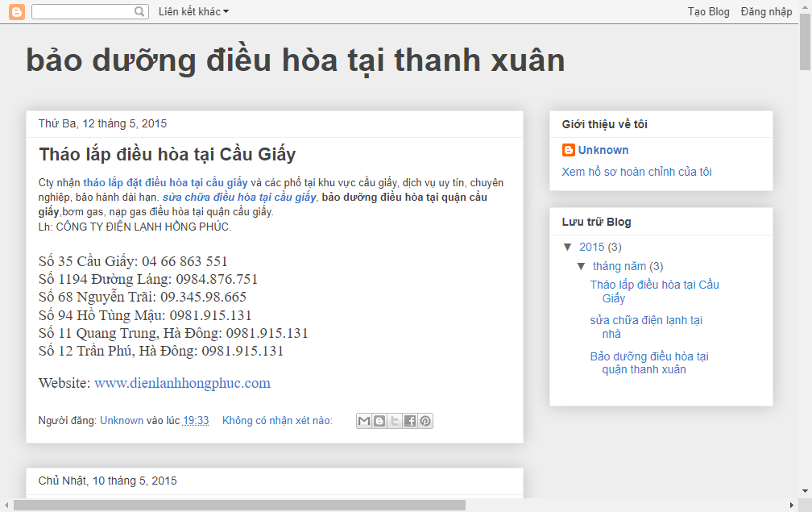
Task: Open Không có nhận xét nào comments link
Action: click(277, 420)
